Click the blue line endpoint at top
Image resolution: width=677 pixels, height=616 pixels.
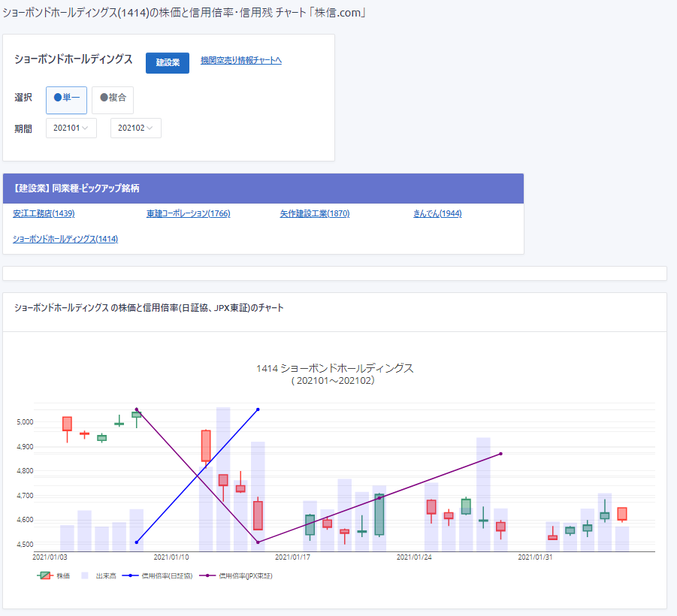pos(258,409)
